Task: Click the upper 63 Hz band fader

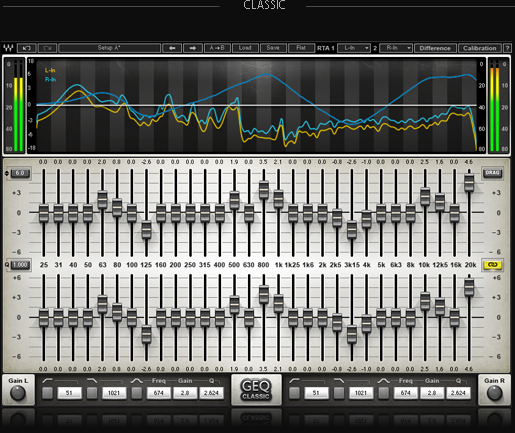Action: 102,199
